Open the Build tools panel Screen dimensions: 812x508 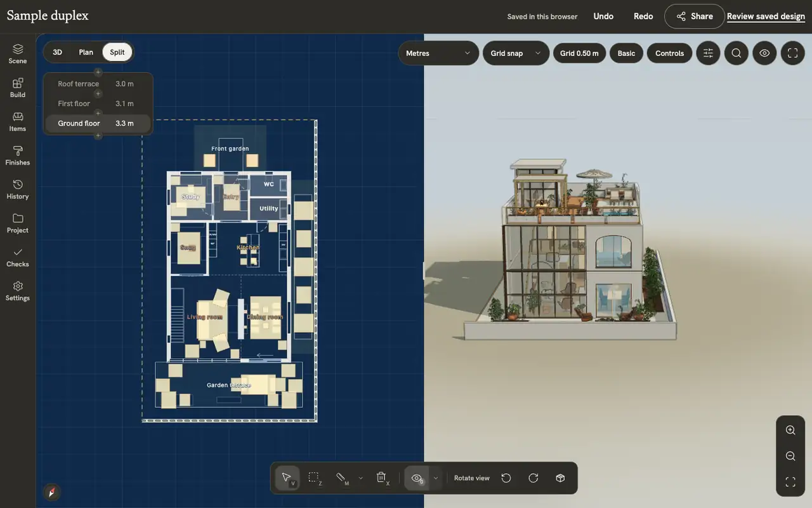pos(18,88)
